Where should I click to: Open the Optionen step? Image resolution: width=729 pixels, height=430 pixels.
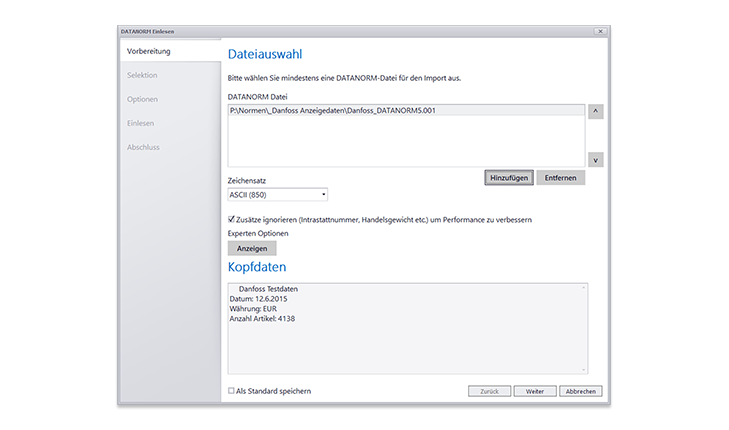point(142,99)
